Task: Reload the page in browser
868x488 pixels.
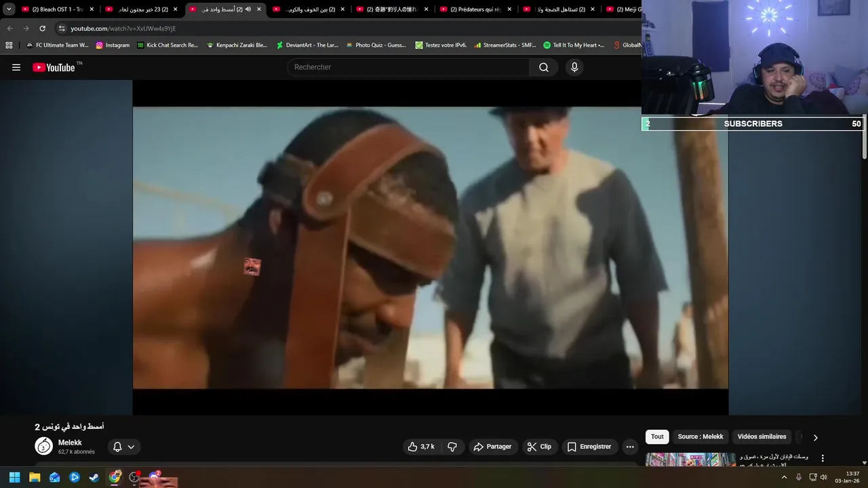Action: point(42,28)
